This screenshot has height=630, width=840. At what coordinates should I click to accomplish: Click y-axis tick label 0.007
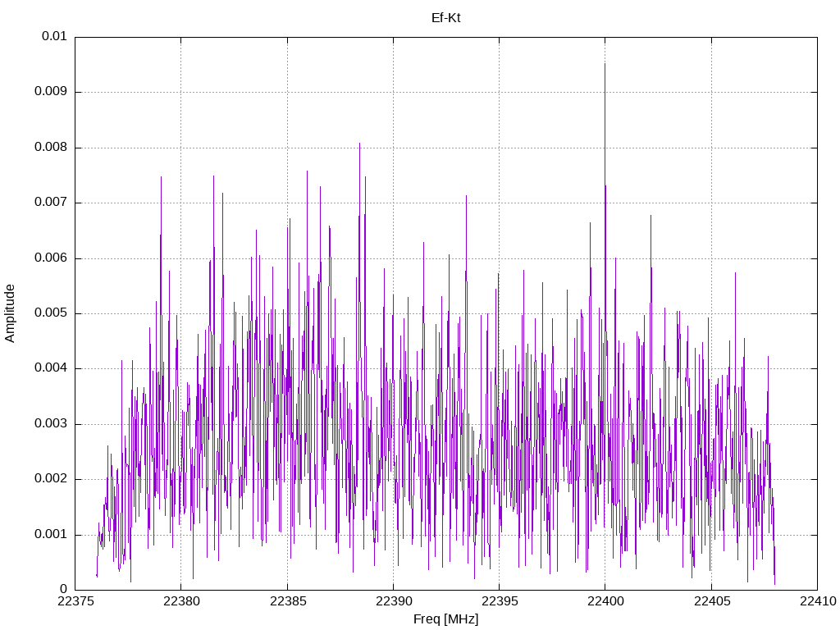pos(51,203)
